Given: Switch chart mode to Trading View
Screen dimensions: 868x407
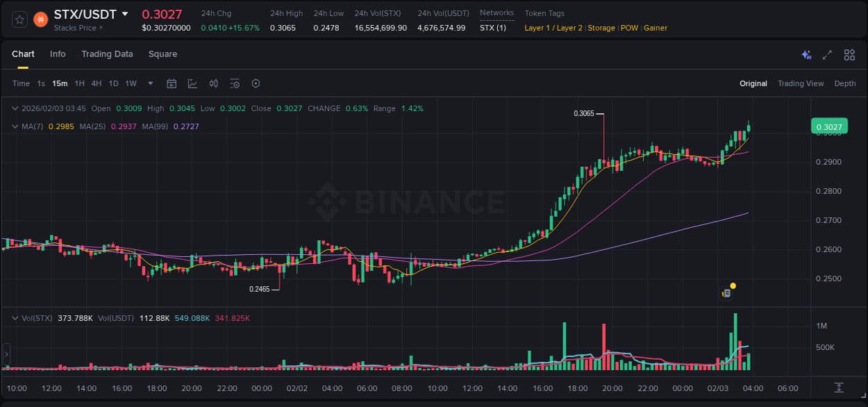Looking at the screenshot, I should [801, 83].
